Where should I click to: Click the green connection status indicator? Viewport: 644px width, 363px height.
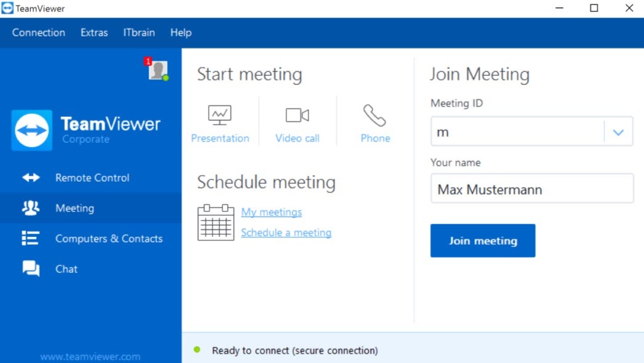point(197,349)
